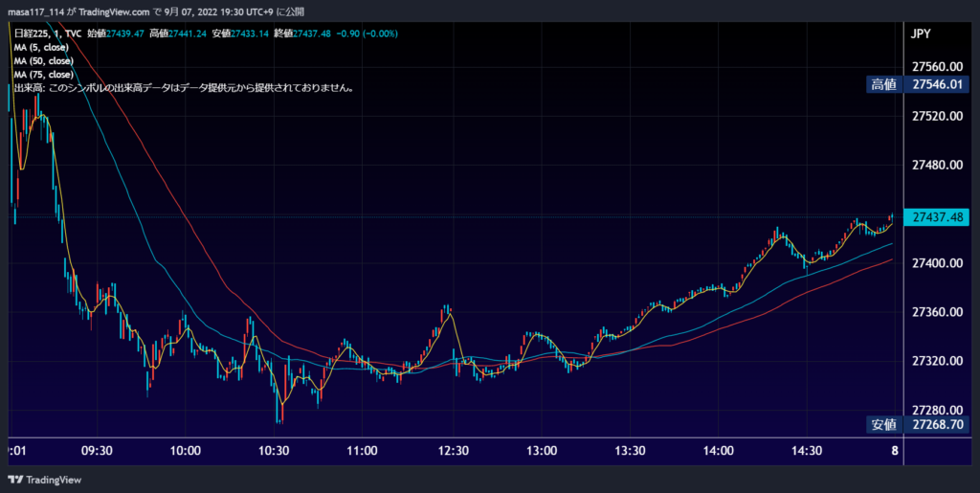Click the 13:00 time axis label
The height and width of the screenshot is (493, 980).
pyautogui.click(x=542, y=451)
